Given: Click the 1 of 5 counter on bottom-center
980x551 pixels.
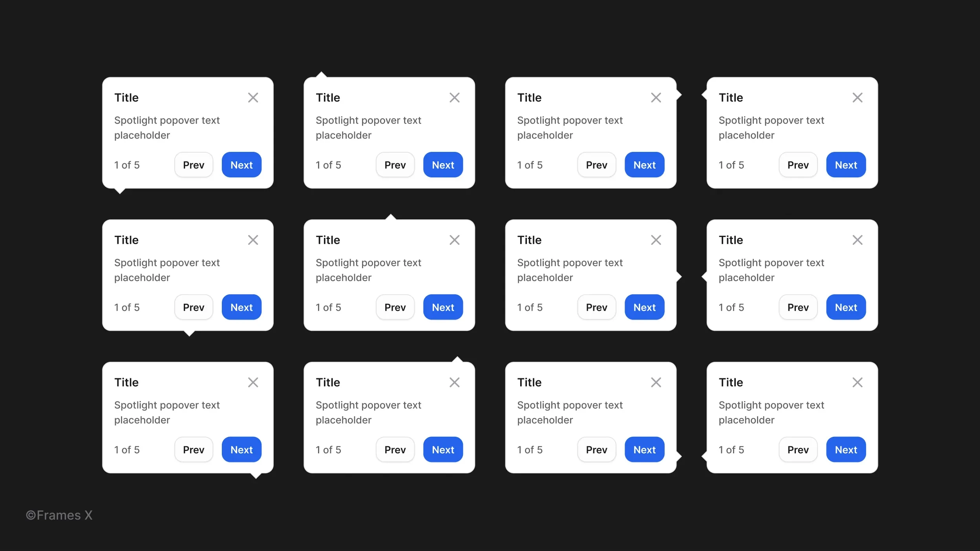Looking at the screenshot, I should (x=329, y=449).
